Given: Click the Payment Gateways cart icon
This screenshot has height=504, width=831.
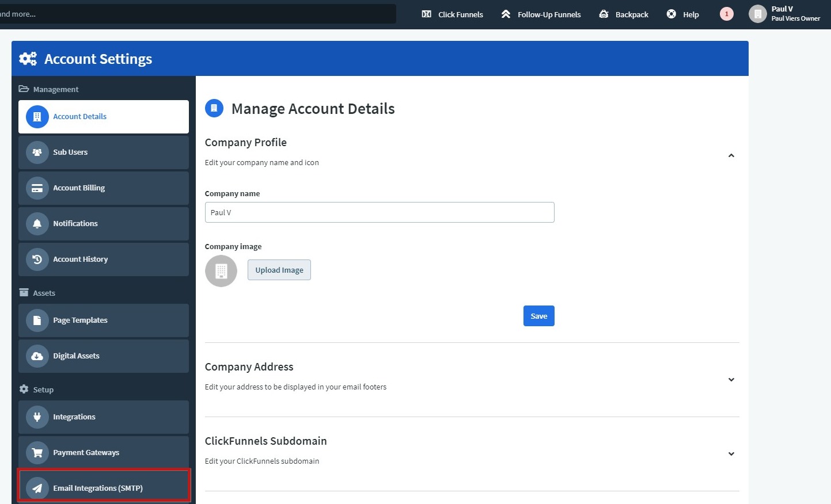Looking at the screenshot, I should click(x=37, y=453).
